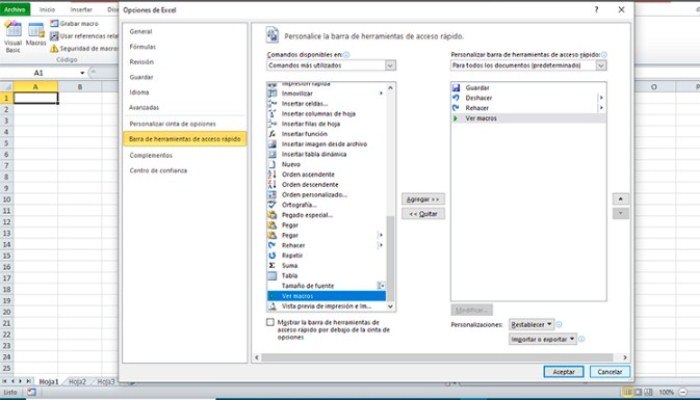The image size is (700, 400).
Task: Select Guardar in the quick access list
Action: tap(528, 88)
